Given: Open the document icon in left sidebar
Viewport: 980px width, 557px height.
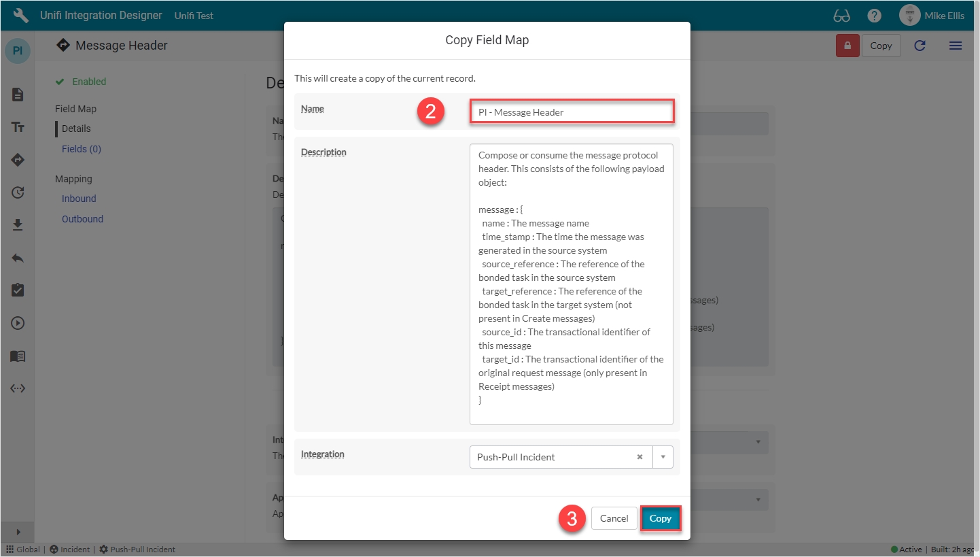Looking at the screenshot, I should click(x=18, y=95).
